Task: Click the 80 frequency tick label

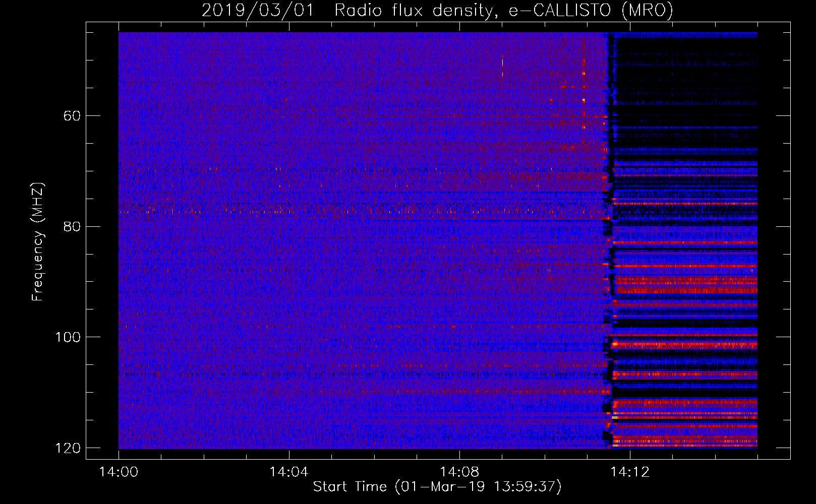Action: (72, 226)
